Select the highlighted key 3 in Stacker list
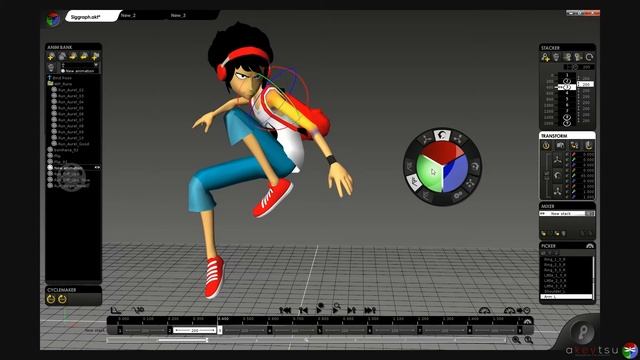This screenshot has width=640, height=360. click(567, 87)
